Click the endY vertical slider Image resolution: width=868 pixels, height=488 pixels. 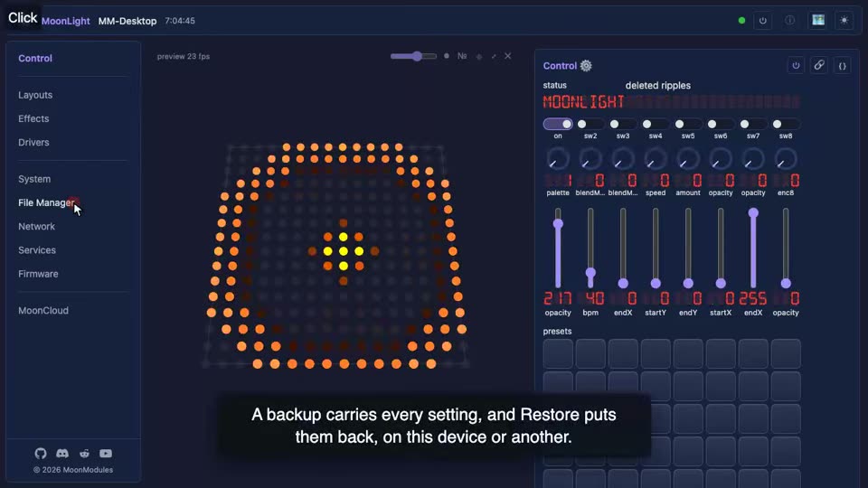tap(688, 248)
